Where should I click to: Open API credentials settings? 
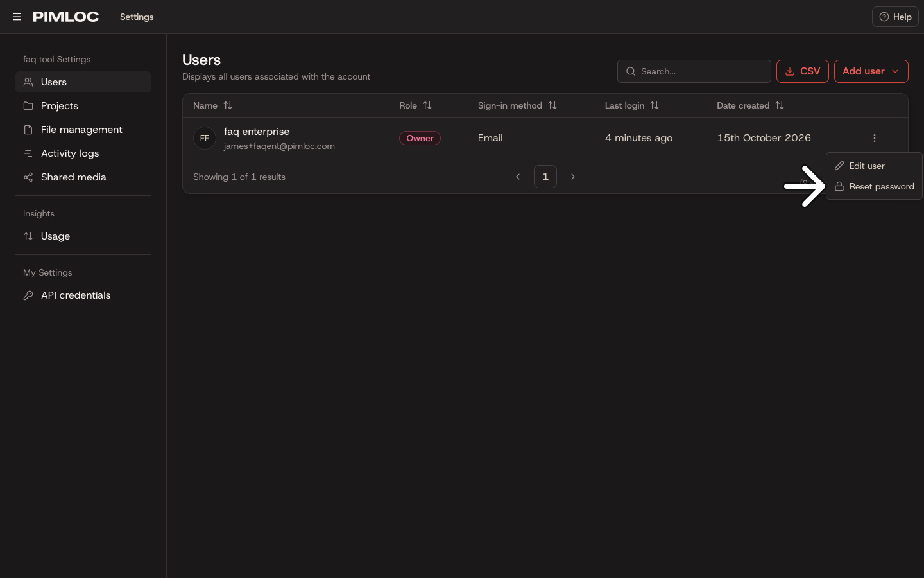83,295
